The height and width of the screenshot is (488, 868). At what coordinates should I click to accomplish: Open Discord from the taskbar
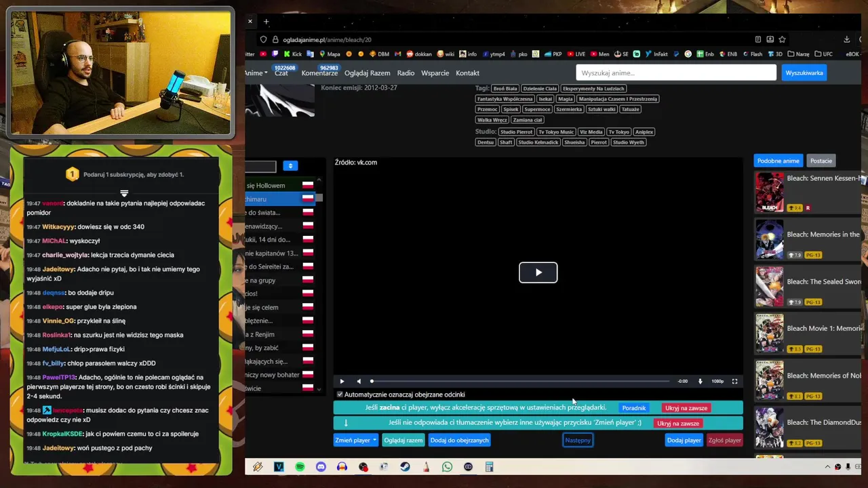click(321, 467)
